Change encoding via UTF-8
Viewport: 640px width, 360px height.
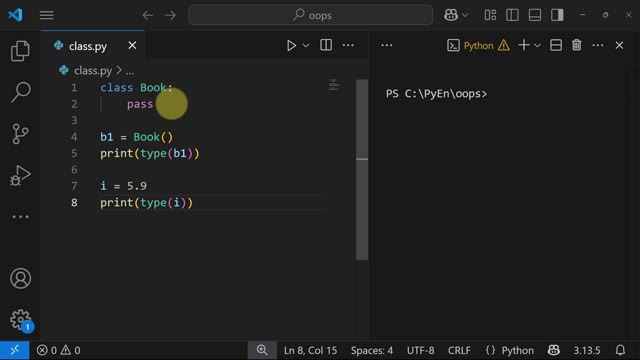pyautogui.click(x=420, y=350)
